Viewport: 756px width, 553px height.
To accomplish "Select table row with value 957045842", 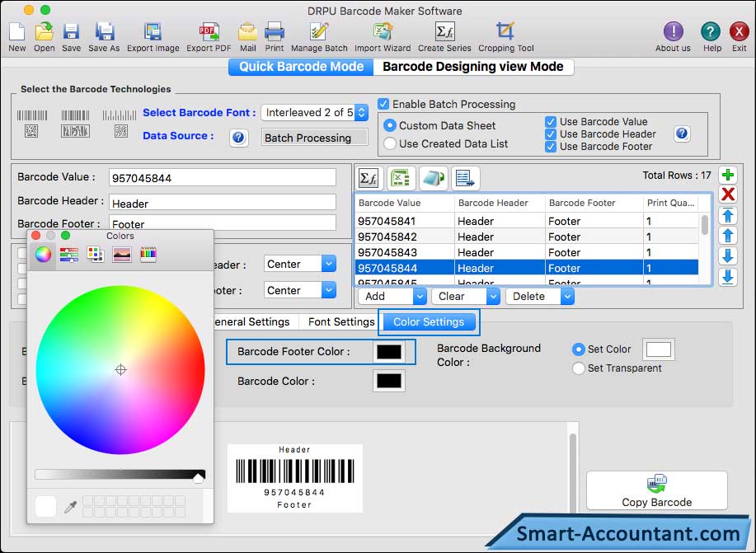I will [527, 237].
